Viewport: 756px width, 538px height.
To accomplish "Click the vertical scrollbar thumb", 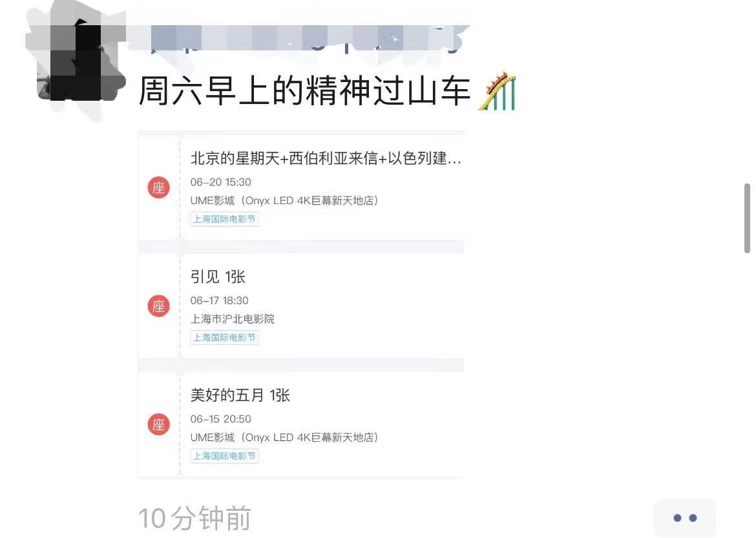I will click(748, 218).
